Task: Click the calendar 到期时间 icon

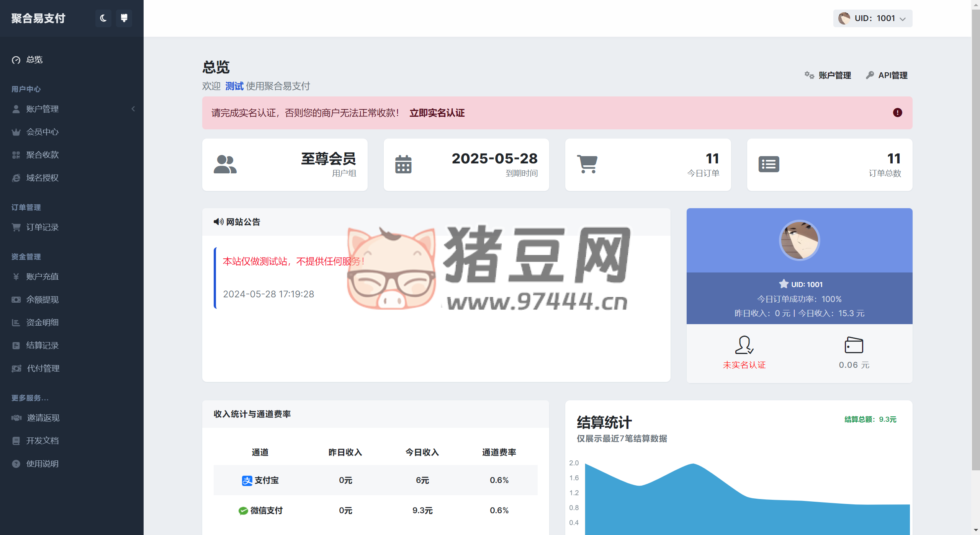Action: coord(403,165)
